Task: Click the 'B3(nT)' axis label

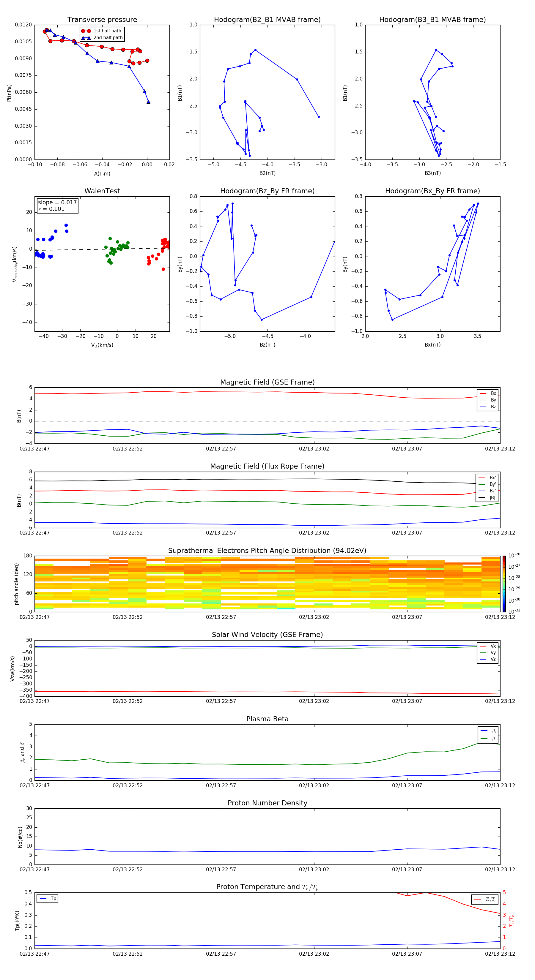Action: pyautogui.click(x=432, y=173)
